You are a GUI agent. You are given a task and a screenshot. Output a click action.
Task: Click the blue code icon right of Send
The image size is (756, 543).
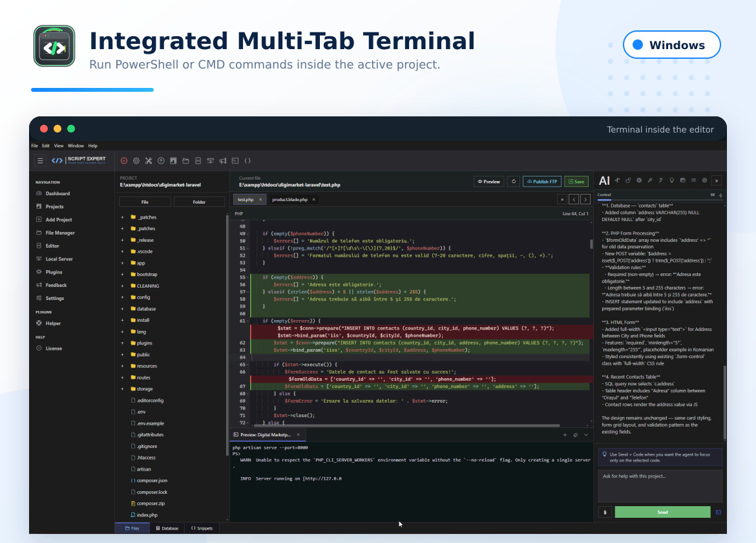pos(719,512)
